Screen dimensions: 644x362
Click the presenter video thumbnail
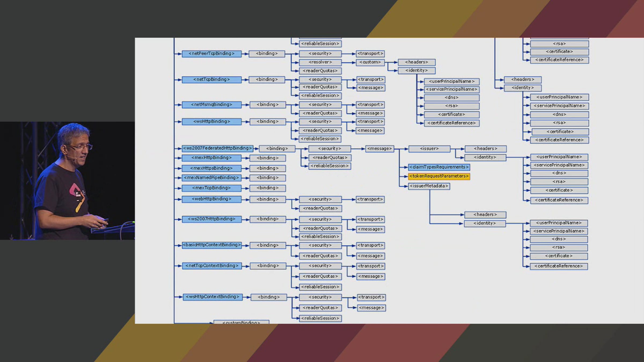(67, 180)
